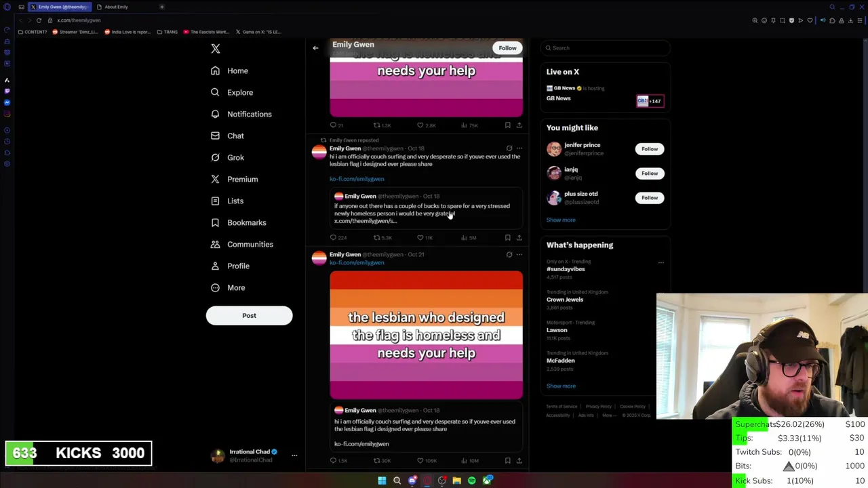This screenshot has height=488, width=868.
Task: Open Windows Start menu on taskbar
Action: (x=382, y=481)
